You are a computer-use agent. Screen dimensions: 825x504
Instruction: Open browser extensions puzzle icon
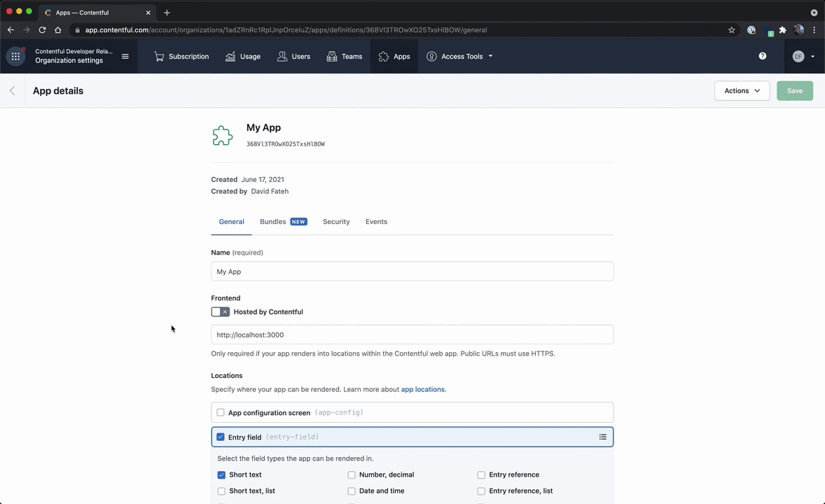pyautogui.click(x=783, y=30)
